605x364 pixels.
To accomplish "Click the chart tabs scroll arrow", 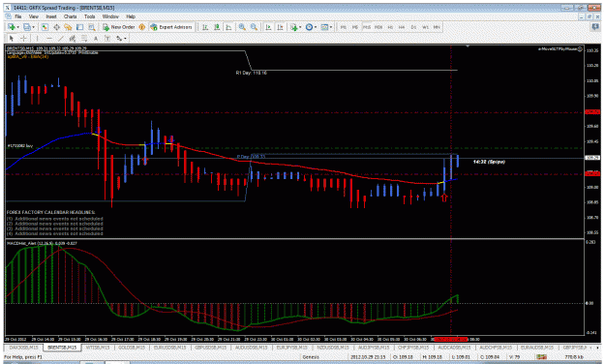I will coord(597,348).
